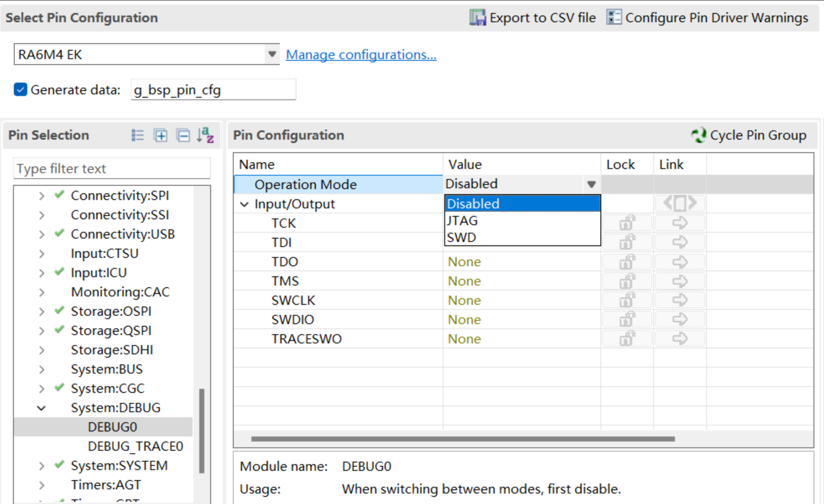Expand the Connectivity:SPI node
The width and height of the screenshot is (824, 504).
41,196
